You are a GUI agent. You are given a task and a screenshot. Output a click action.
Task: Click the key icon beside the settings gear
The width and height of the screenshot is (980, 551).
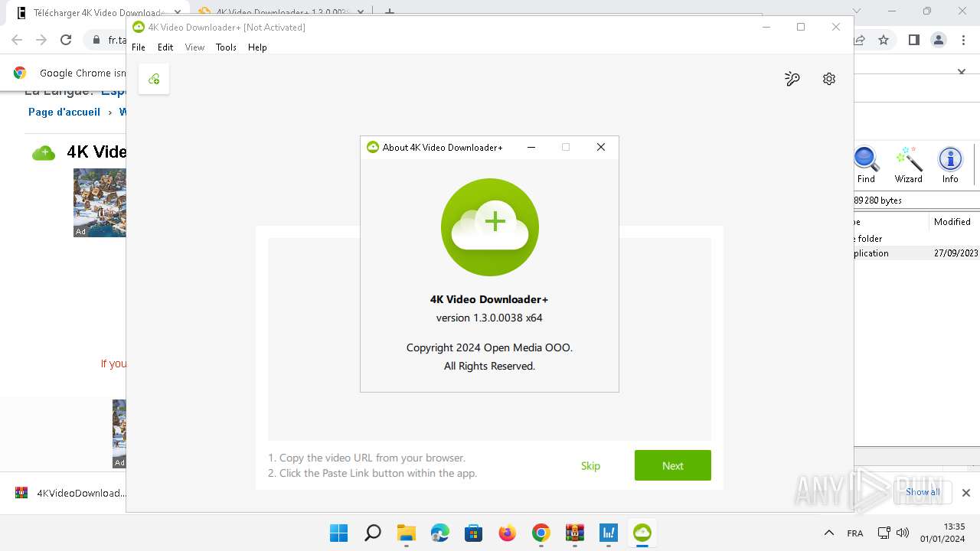pos(792,79)
